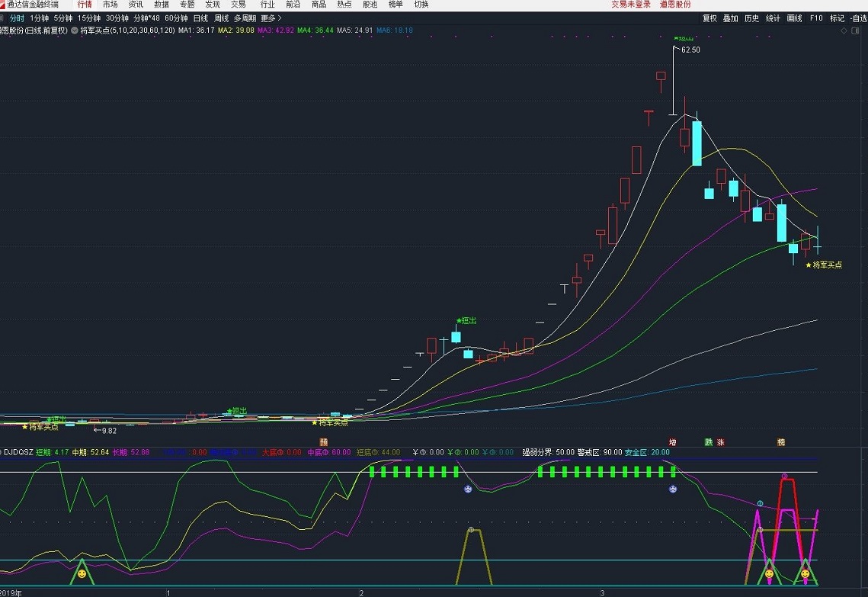Toggle '复权' price adjustment
The width and height of the screenshot is (868, 597).
click(x=709, y=18)
